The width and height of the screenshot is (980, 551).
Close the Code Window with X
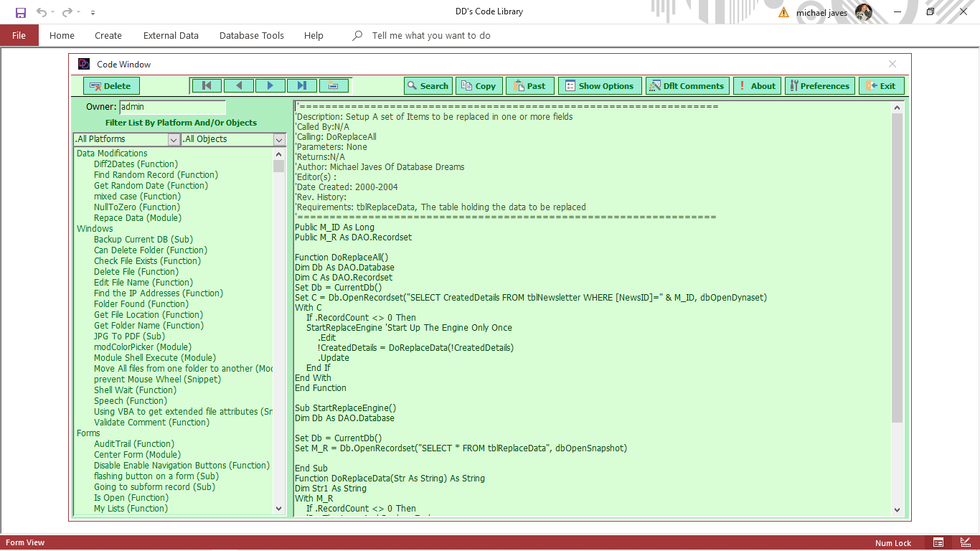892,64
